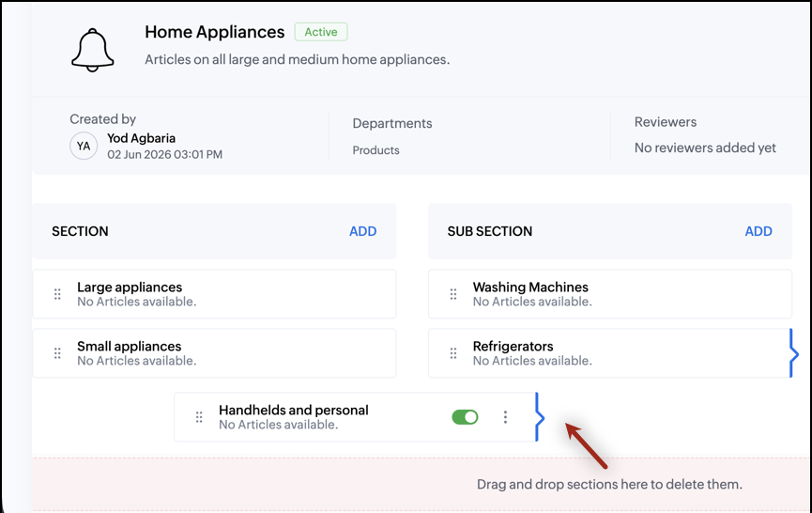
Task: Select the Large appliances section
Action: click(214, 294)
